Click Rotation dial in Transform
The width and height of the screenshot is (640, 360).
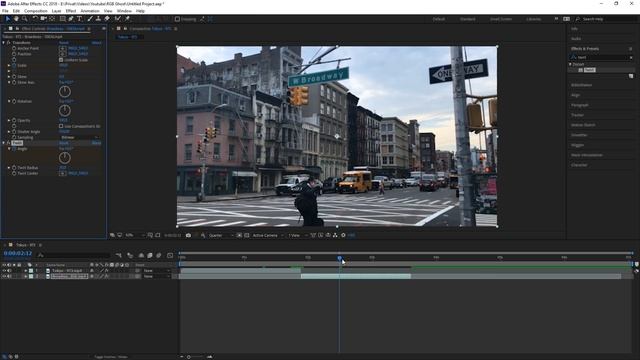(x=64, y=110)
